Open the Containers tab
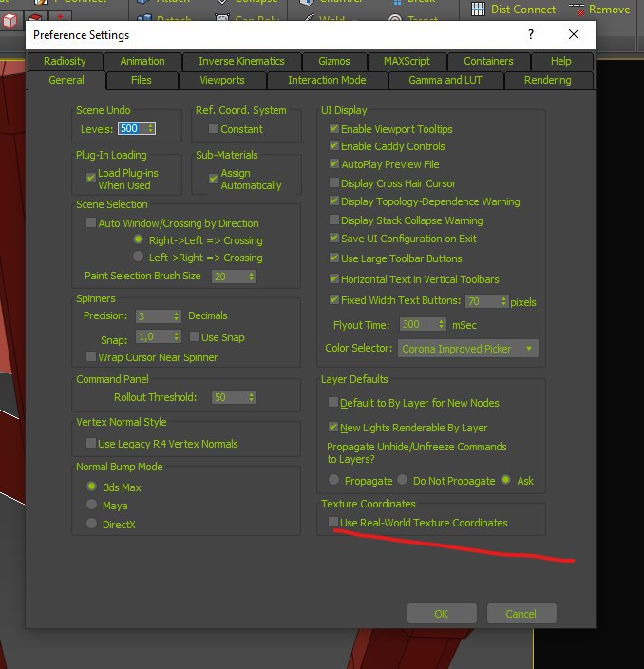Image resolution: width=644 pixels, height=669 pixels. (x=489, y=61)
